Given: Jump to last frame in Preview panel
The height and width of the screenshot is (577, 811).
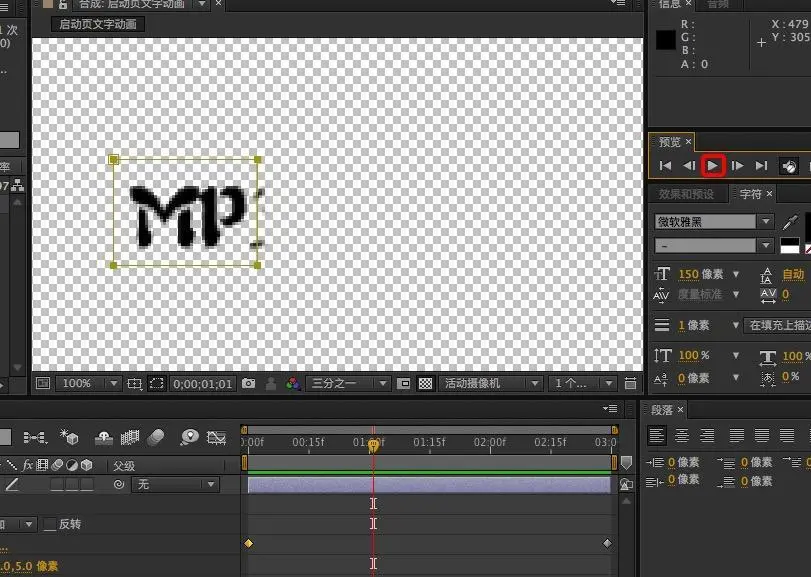Looking at the screenshot, I should [761, 166].
